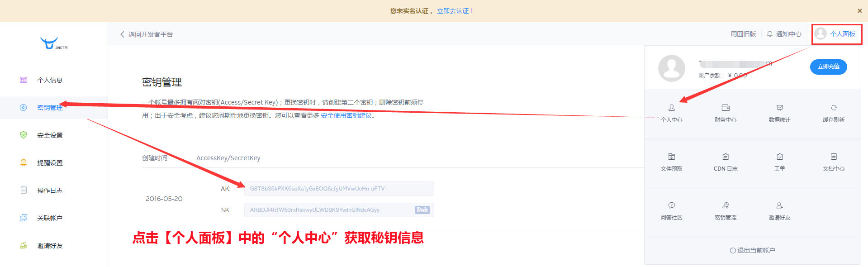This screenshot has width=868, height=267.
Task: Click 邀请好友 icon in the panel
Action: pos(779,206)
